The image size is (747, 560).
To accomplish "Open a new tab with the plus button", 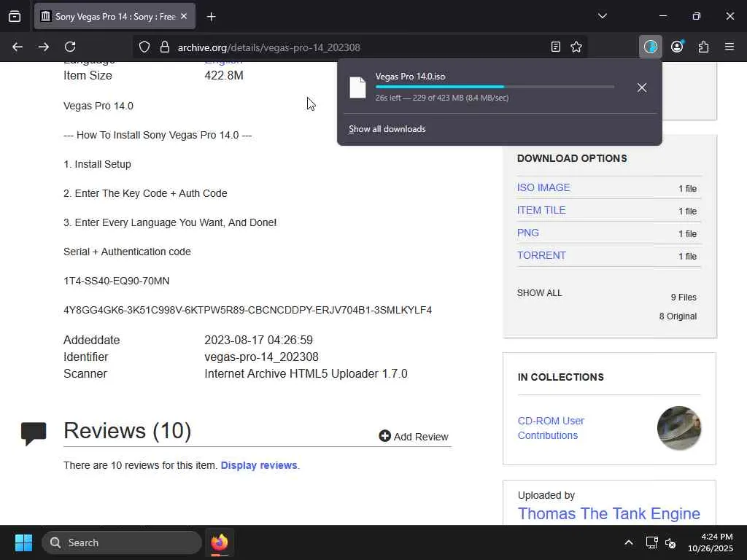I will (x=211, y=17).
